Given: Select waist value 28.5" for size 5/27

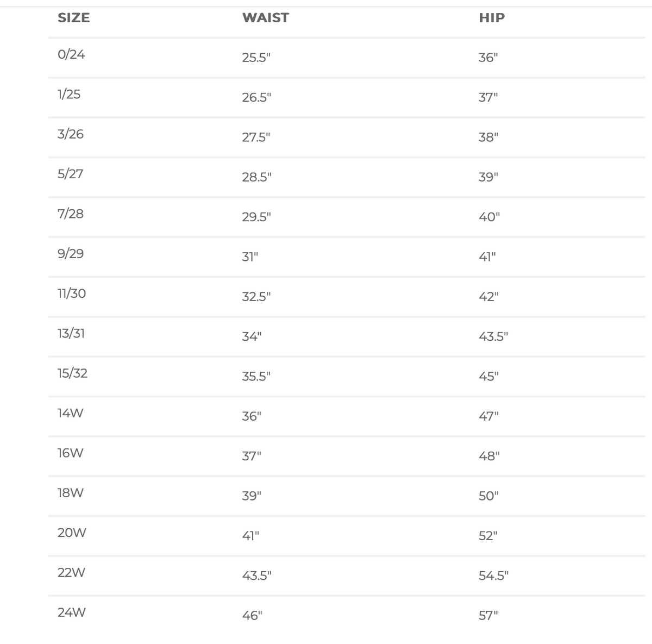Looking at the screenshot, I should tap(256, 177).
